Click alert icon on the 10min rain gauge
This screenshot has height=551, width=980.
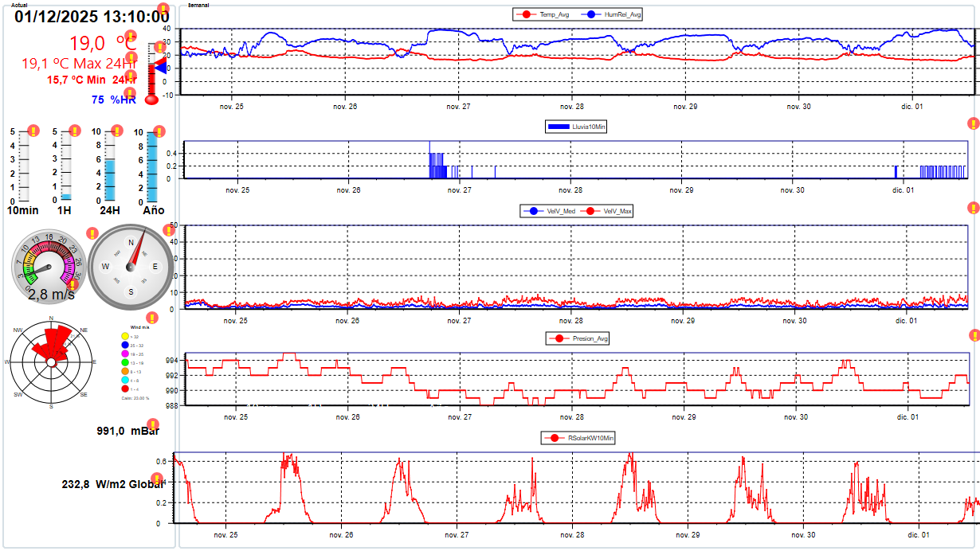tap(33, 131)
